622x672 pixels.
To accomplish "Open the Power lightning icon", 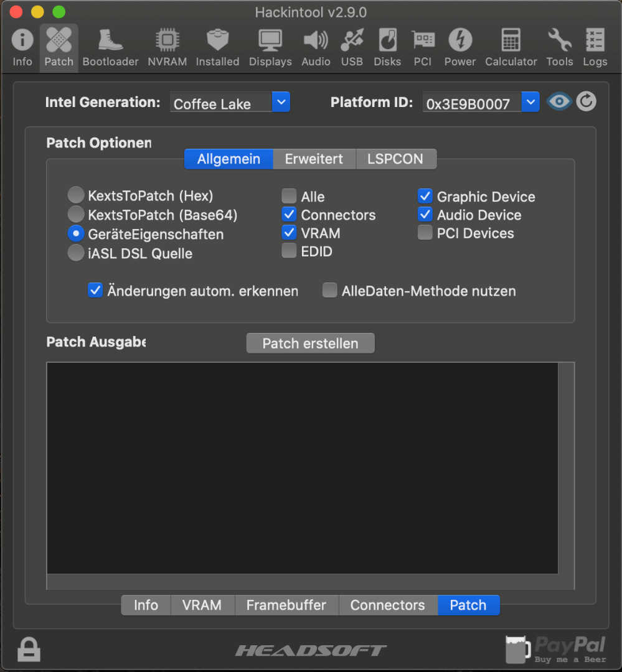I will 460,47.
